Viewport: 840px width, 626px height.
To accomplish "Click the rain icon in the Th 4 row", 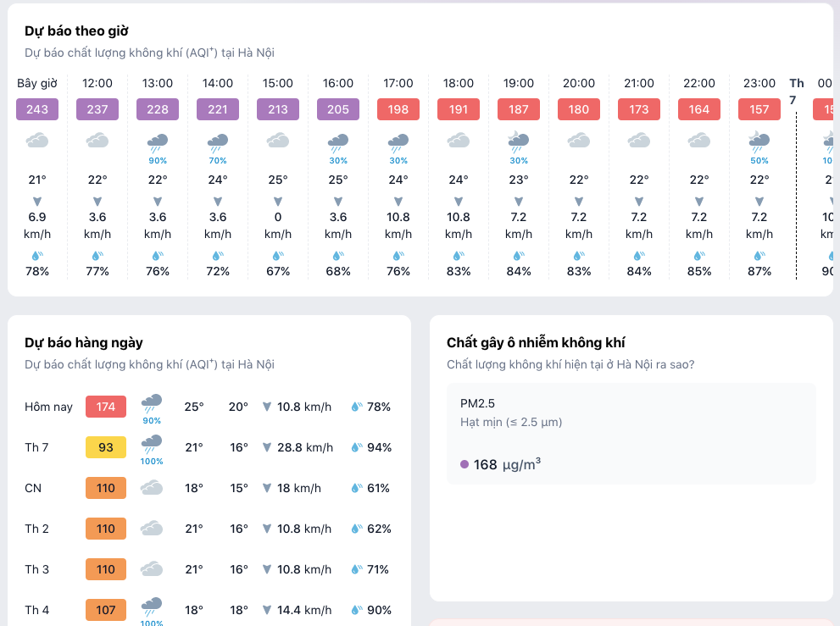I will (152, 605).
